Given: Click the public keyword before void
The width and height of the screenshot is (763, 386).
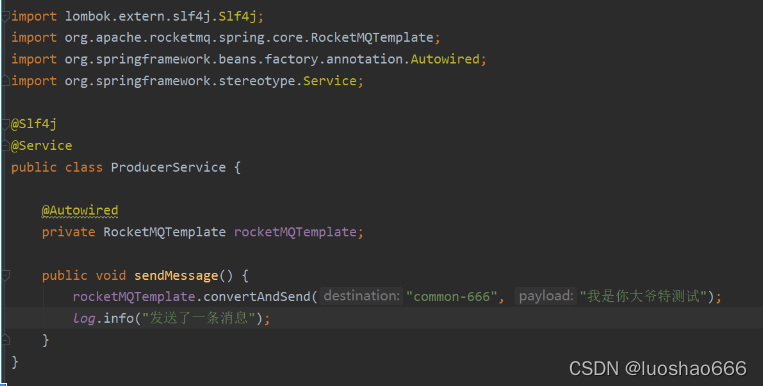Looking at the screenshot, I should point(64,276).
